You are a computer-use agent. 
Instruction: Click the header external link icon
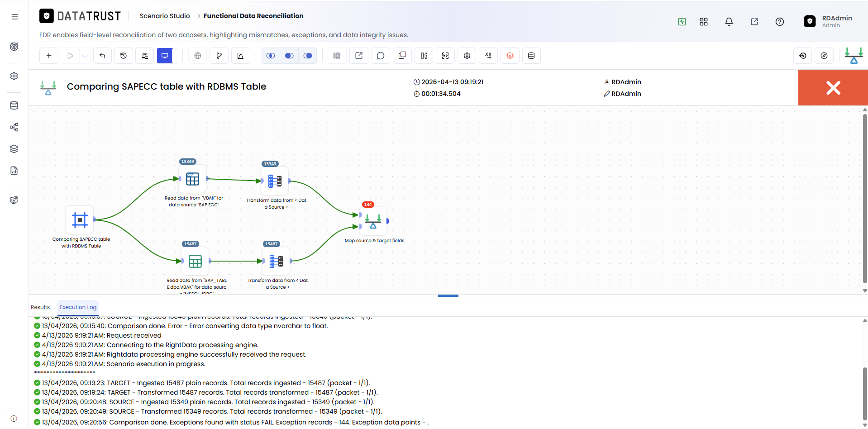tap(754, 22)
